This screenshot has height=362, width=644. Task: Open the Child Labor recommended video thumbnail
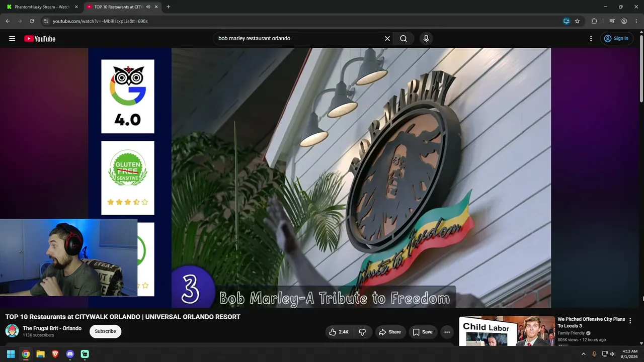pyautogui.click(x=507, y=331)
